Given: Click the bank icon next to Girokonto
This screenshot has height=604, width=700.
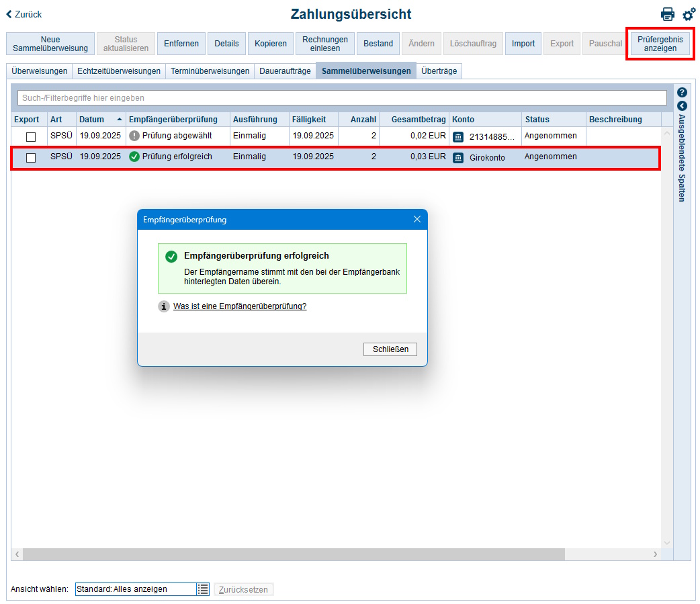Looking at the screenshot, I should [457, 157].
